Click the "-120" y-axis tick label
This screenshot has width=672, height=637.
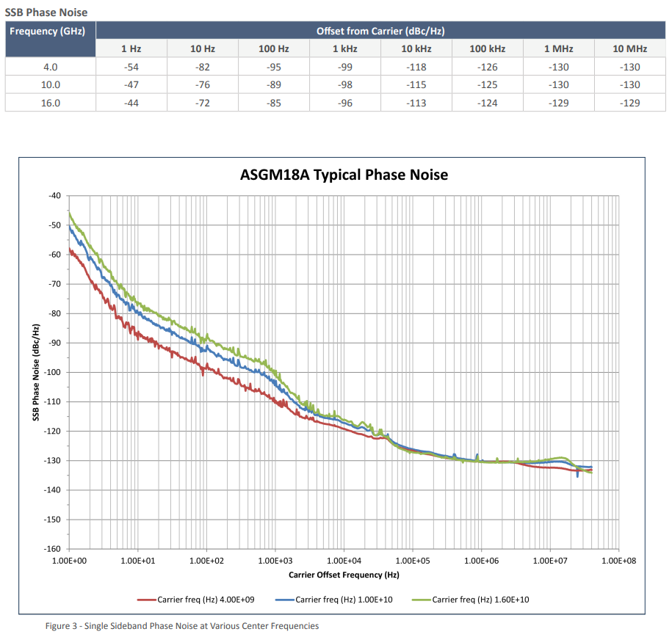[53, 431]
